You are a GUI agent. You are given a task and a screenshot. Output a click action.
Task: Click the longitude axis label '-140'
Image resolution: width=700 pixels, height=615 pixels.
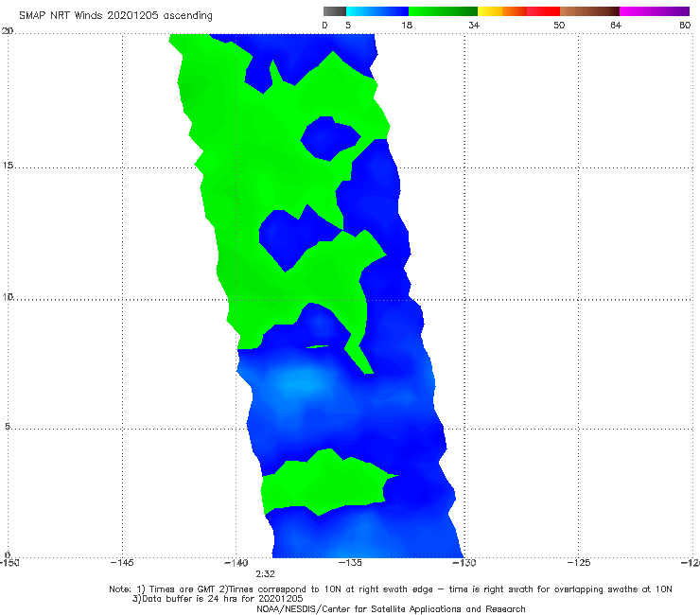(236, 562)
